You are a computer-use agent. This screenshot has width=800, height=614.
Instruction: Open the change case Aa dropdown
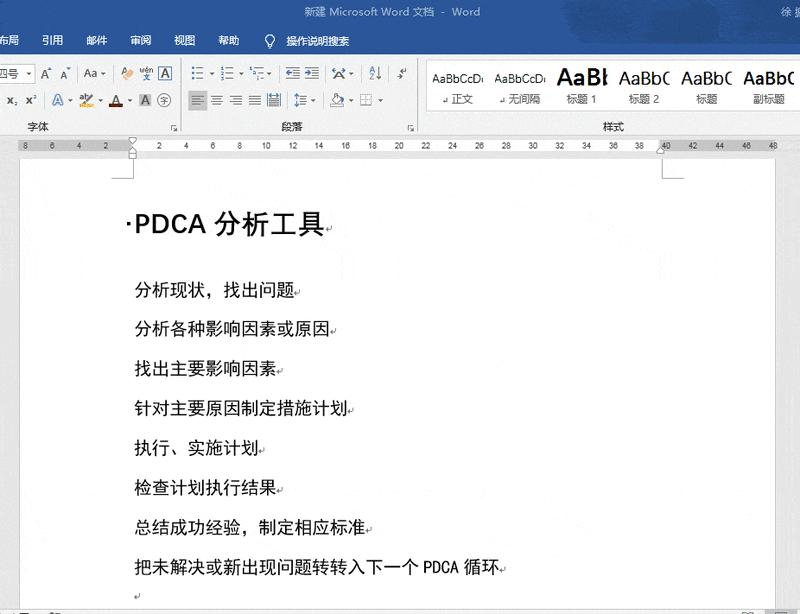click(x=95, y=74)
